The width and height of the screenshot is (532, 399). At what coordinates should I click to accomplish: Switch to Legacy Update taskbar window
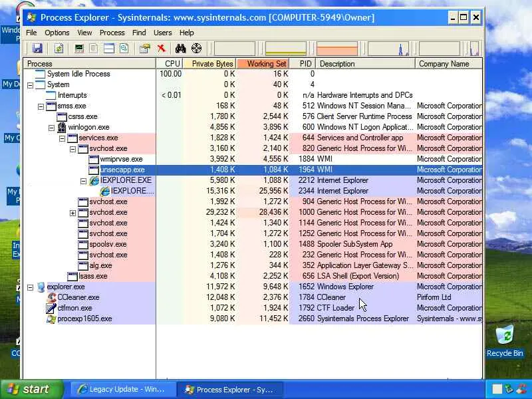pyautogui.click(x=123, y=390)
